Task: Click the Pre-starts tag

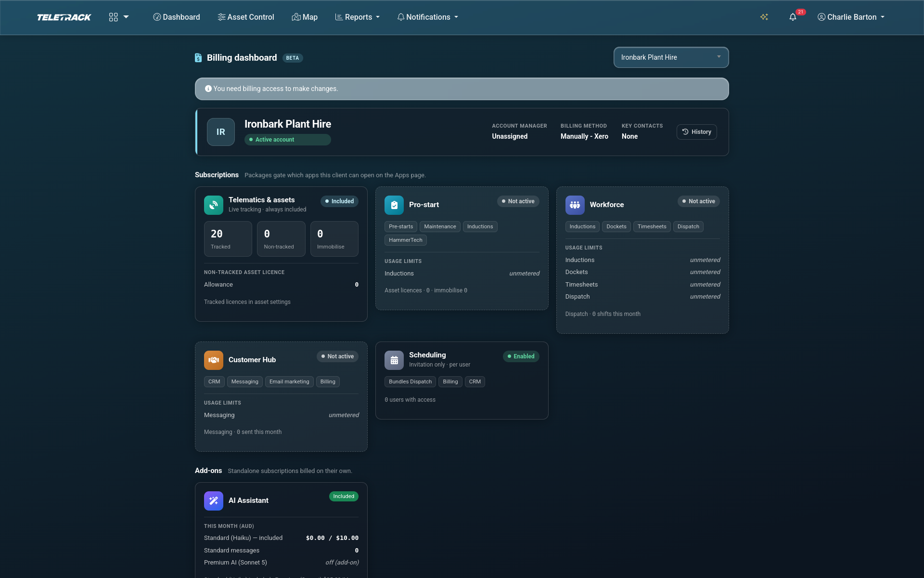Action: [401, 226]
